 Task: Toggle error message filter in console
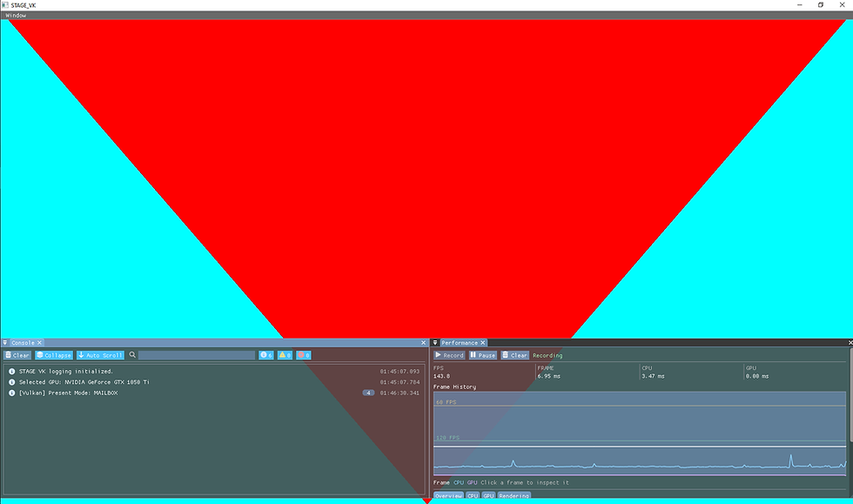(304, 355)
